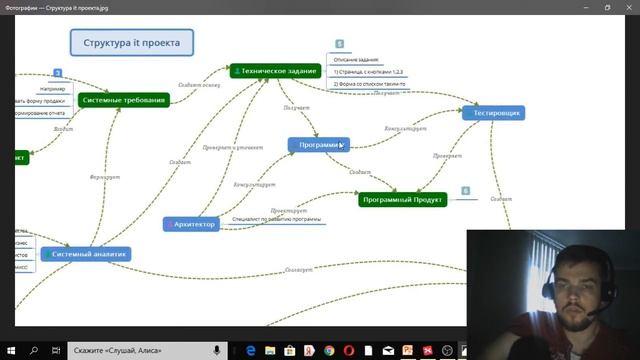
Task: Click 'Специалист по развитию программы' note
Action: (276, 219)
